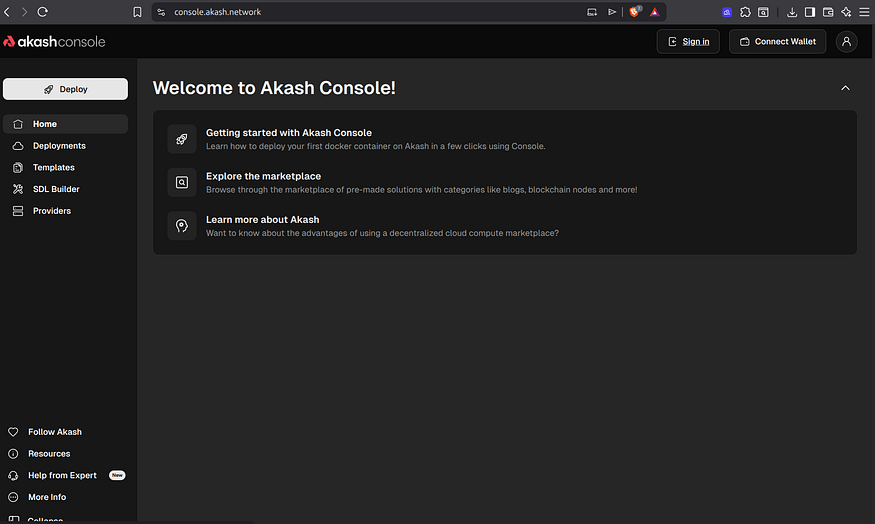Open the Brave Shields icon
This screenshot has width=875, height=524.
tap(634, 12)
